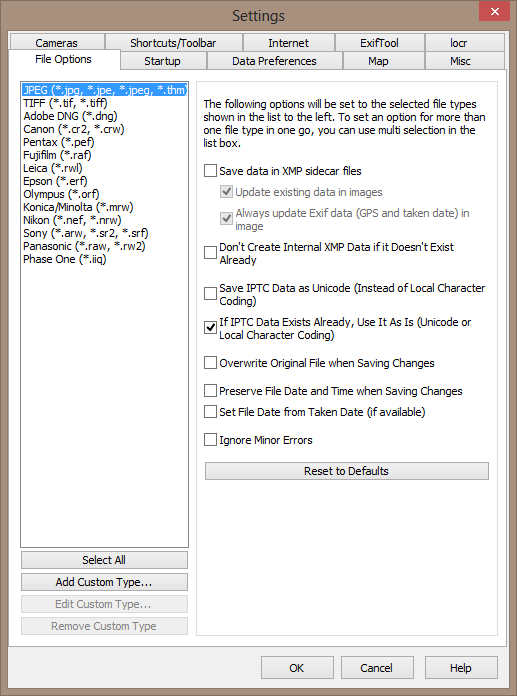Open the Map tab
The image size is (517, 696).
[x=378, y=61]
